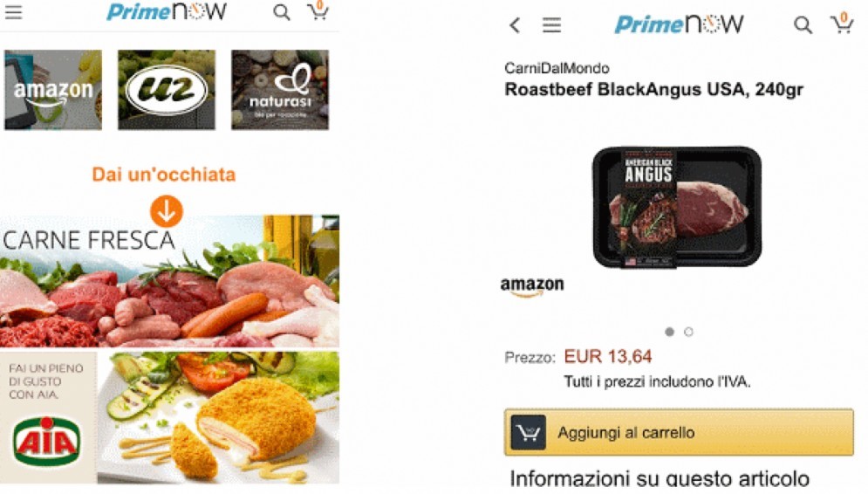The image size is (868, 494).
Task: Tap the PrimeNow logo on product page
Action: tap(679, 24)
